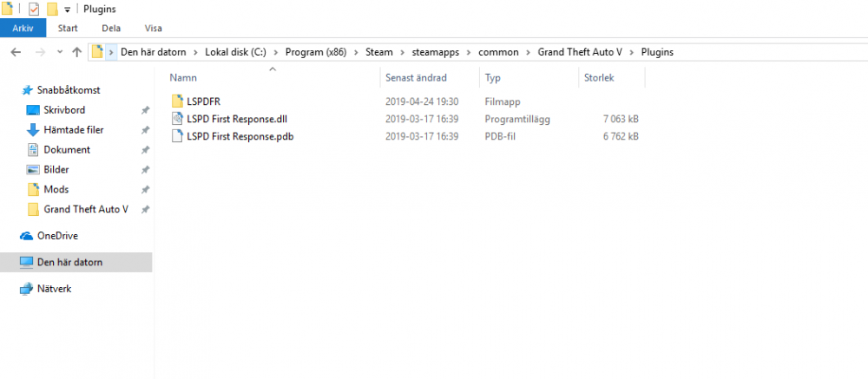Click steamapps in the address path
The image size is (868, 379).
[436, 53]
